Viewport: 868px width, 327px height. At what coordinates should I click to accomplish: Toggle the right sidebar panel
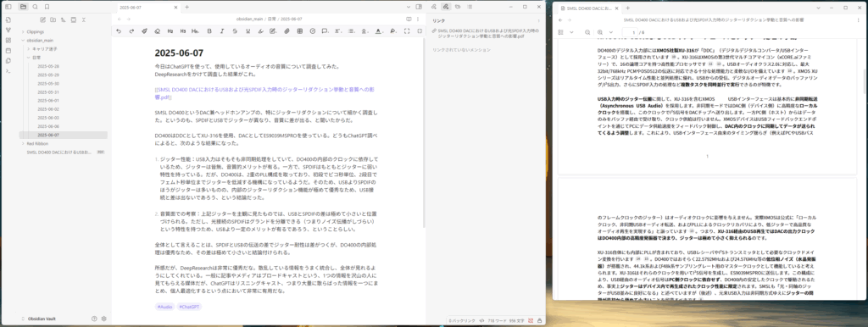[x=419, y=7]
